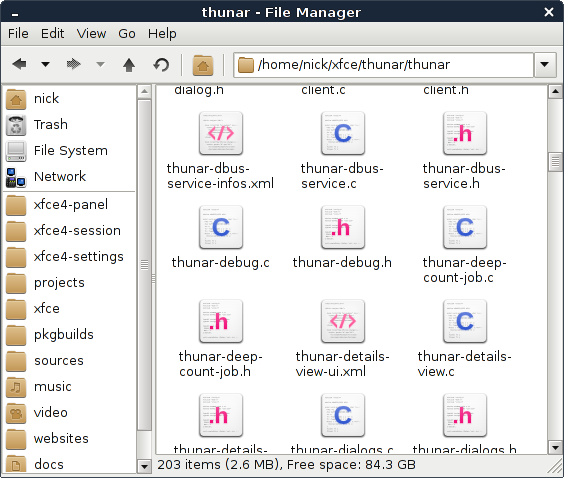
Task: Open the Go menu
Action: coord(127,34)
